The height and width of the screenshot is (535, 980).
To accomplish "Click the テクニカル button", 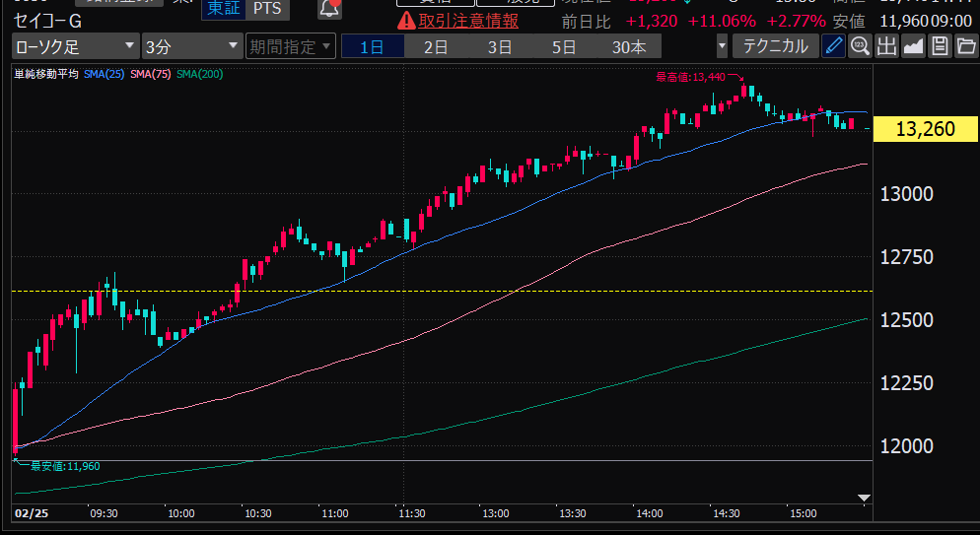I will [x=775, y=45].
